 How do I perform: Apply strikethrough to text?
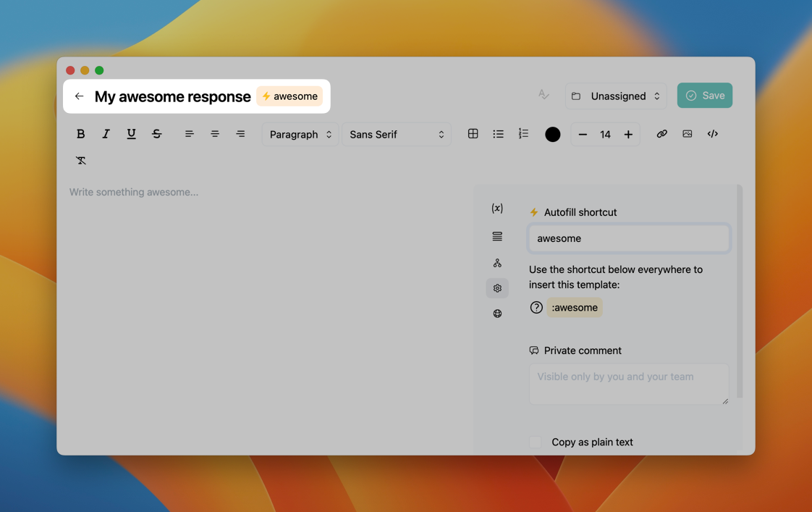coord(156,134)
